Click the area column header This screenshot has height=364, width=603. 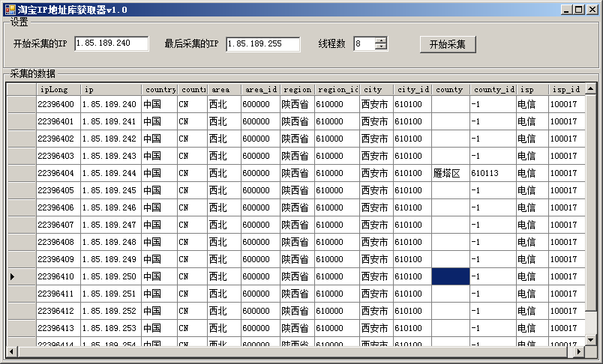pyautogui.click(x=224, y=89)
